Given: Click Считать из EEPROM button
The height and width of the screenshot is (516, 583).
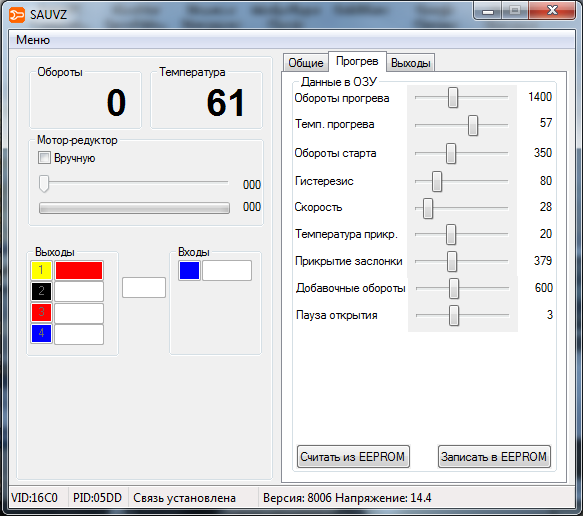Looking at the screenshot, I should tap(353, 456).
